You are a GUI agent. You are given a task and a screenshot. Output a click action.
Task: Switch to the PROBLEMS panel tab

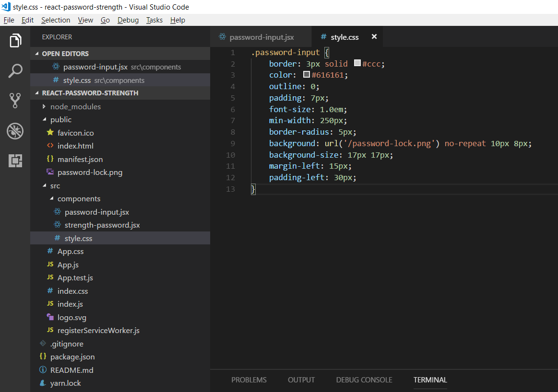[249, 380]
